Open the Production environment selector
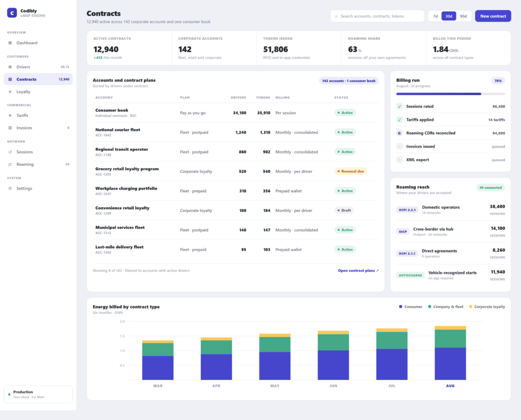 coord(38,394)
